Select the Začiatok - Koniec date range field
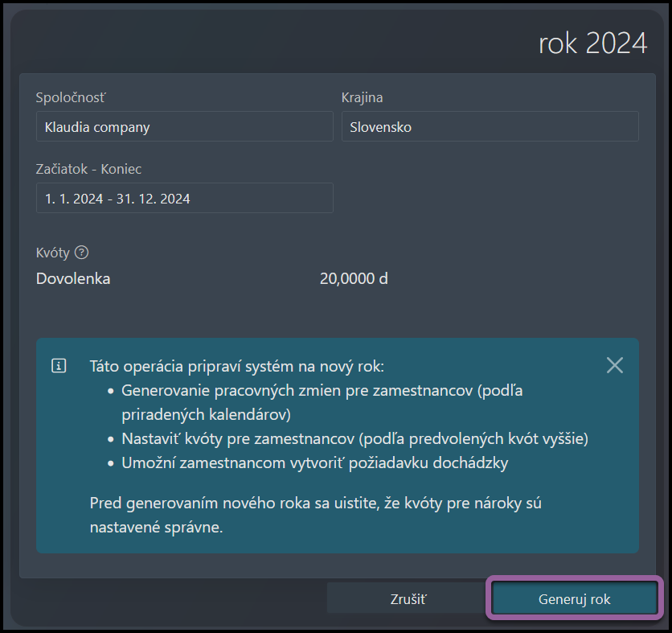Image resolution: width=672 pixels, height=633 pixels. [185, 198]
